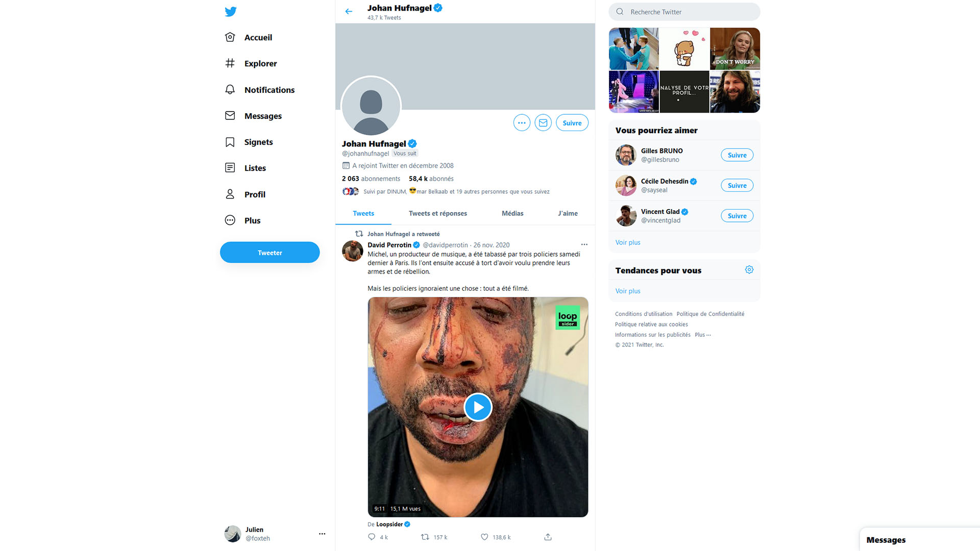Click the Twitter bird logo
Image resolution: width=980 pixels, height=551 pixels.
231,11
